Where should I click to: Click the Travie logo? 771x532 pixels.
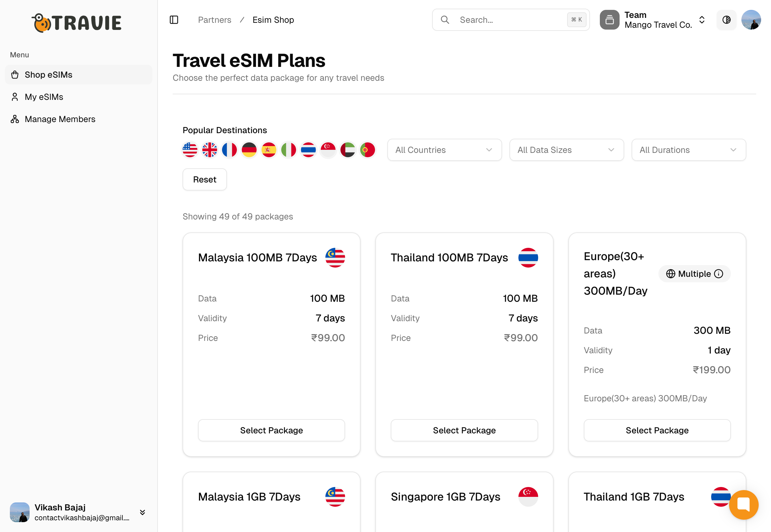77,23
